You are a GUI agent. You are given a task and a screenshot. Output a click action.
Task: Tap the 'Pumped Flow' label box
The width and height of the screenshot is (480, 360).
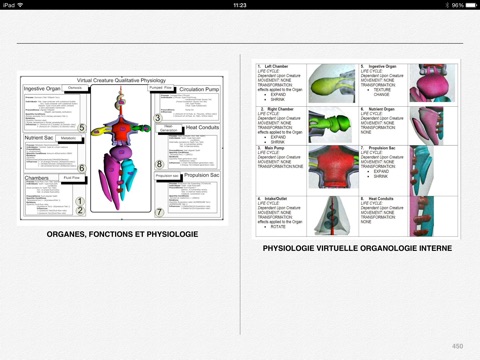161,88
